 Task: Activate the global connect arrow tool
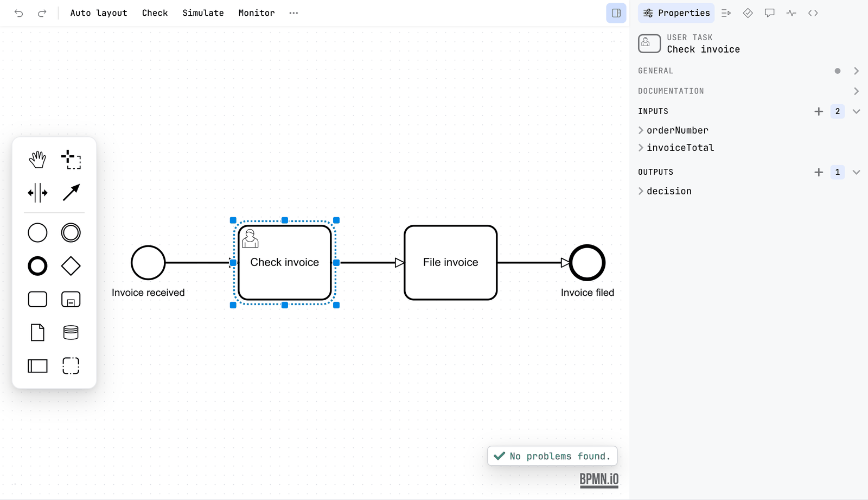coord(71,193)
